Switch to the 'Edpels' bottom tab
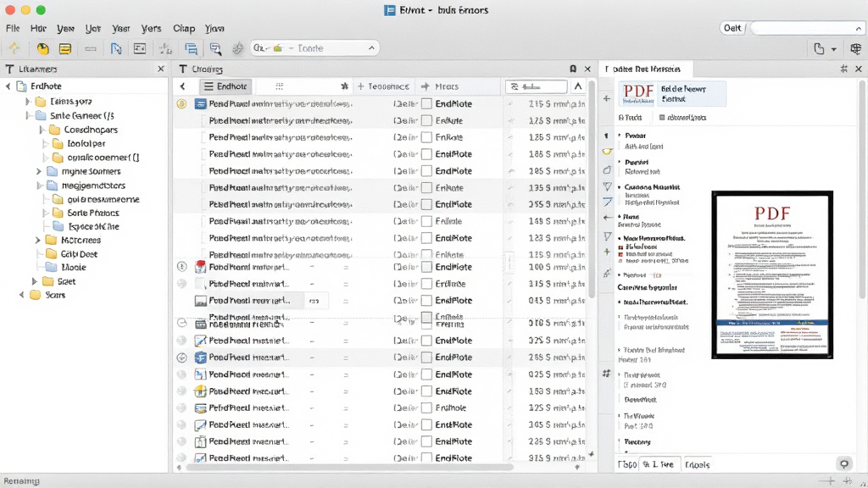Screen dimensions: 868x488 [697, 465]
